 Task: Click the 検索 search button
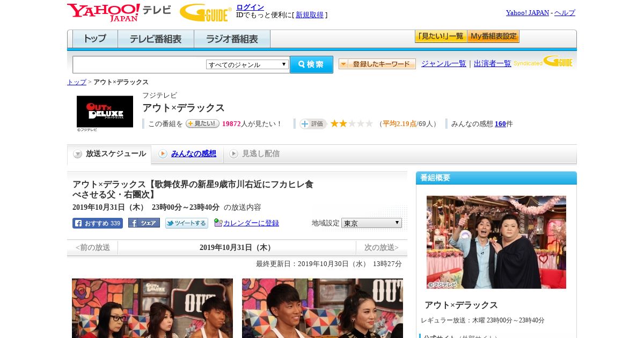[x=311, y=64]
